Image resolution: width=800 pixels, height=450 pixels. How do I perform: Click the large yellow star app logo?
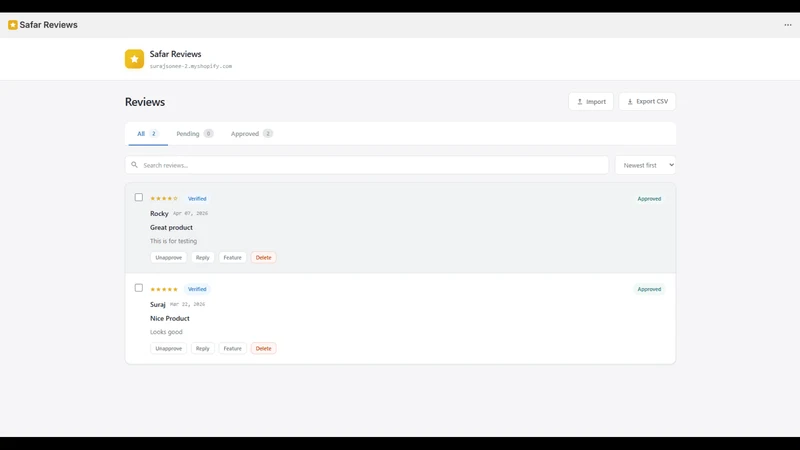click(x=134, y=59)
